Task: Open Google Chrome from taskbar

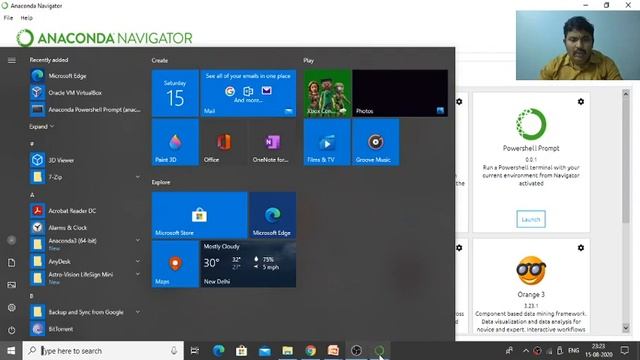Action: click(x=311, y=351)
